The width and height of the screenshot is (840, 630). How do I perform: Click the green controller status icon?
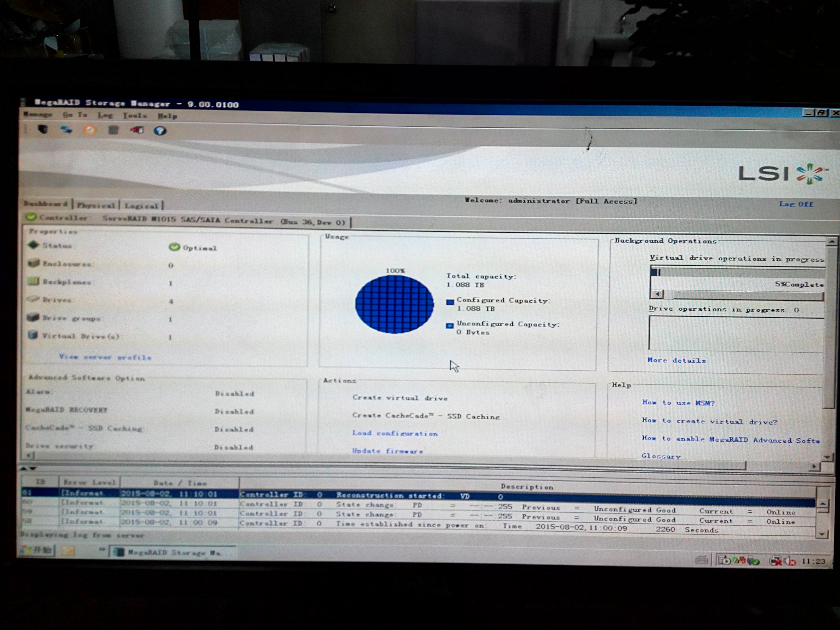(31, 217)
